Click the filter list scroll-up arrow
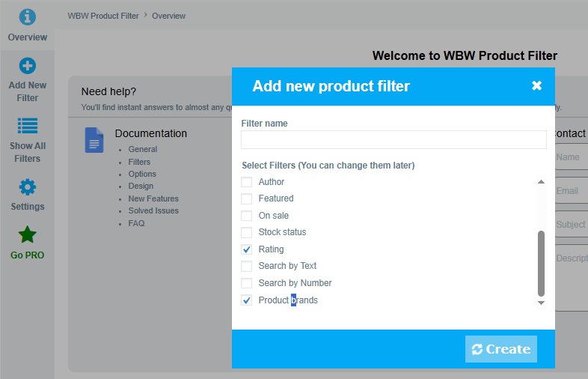The height and width of the screenshot is (379, 588). click(x=541, y=182)
